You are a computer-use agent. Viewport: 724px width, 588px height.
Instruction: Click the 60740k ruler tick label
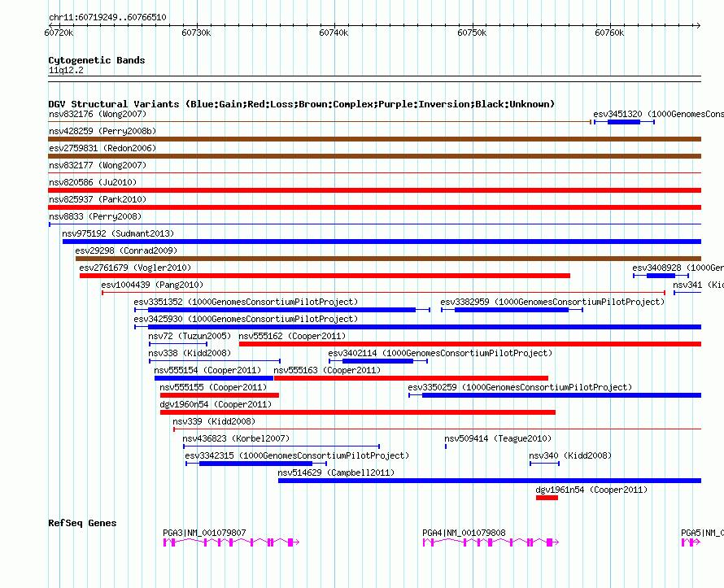click(x=334, y=33)
